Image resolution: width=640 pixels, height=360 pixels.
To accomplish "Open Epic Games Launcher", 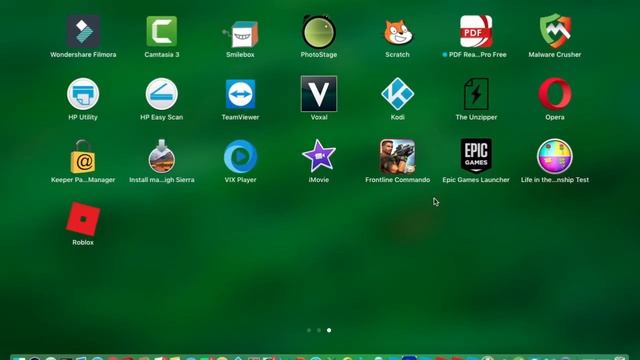I will 476,156.
